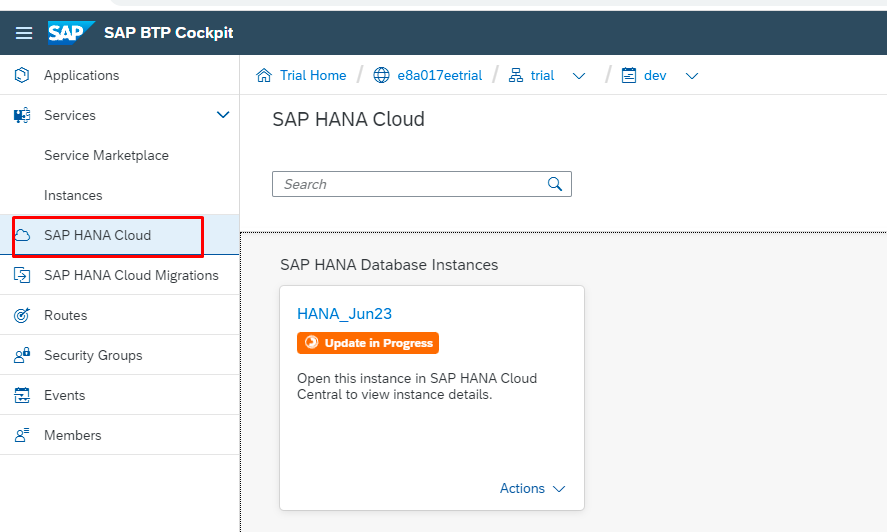Screen dimensions: 887x532
Task: Click the Services puzzle icon
Action: [22, 115]
